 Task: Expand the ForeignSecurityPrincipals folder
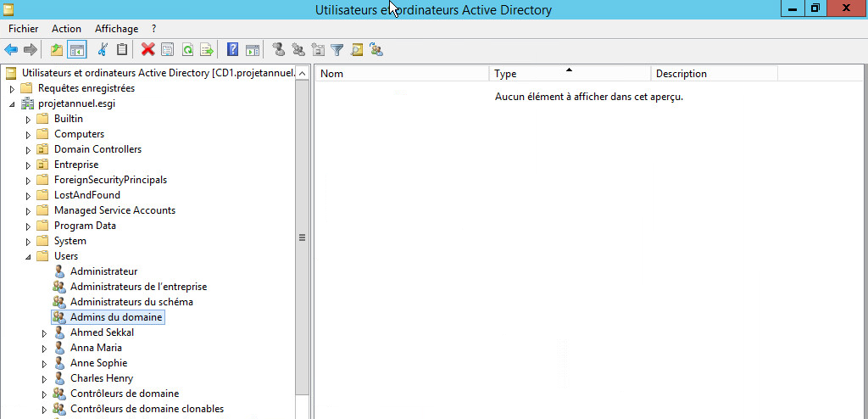(29, 180)
